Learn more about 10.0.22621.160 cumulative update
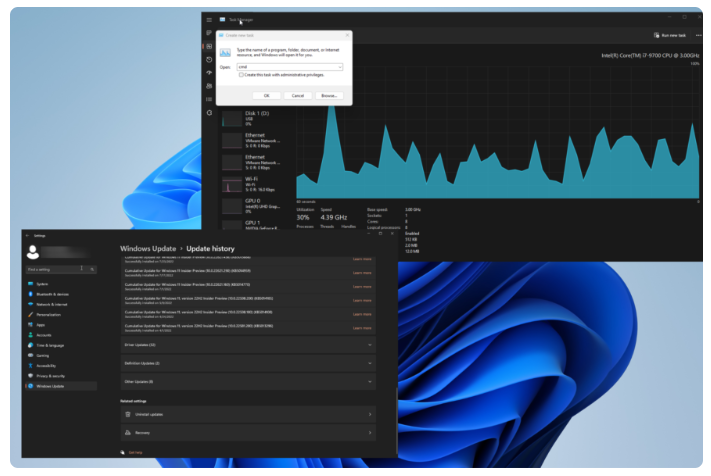The image size is (711, 476). 362,287
